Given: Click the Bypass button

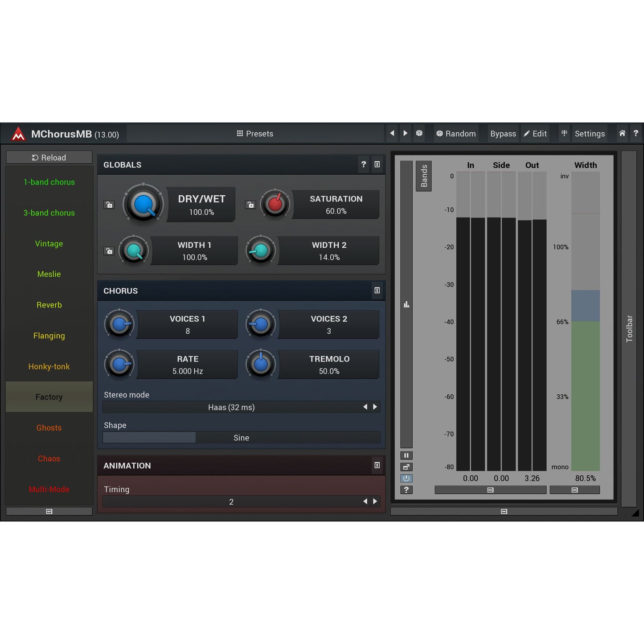Looking at the screenshot, I should pos(503,134).
